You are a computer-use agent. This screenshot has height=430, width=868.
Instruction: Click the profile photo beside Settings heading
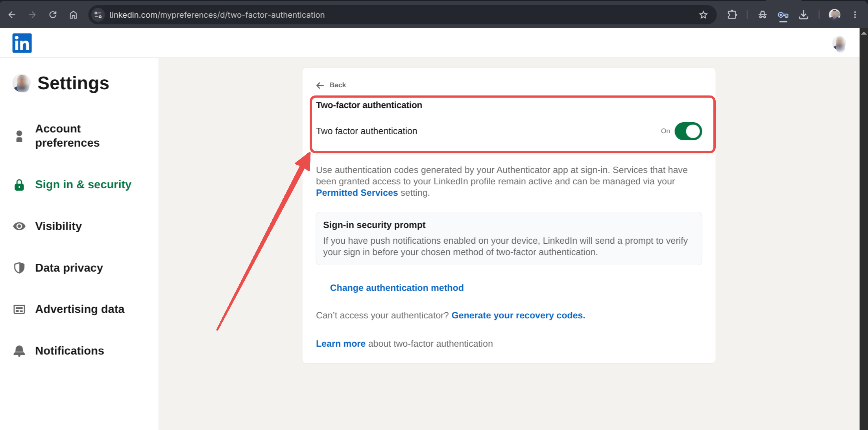22,83
